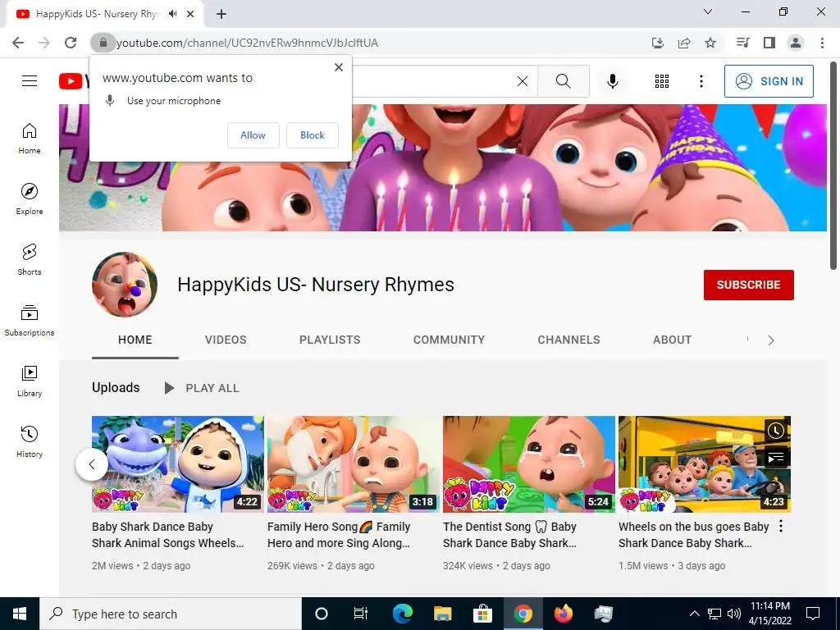Open History in the sidebar

coord(30,441)
